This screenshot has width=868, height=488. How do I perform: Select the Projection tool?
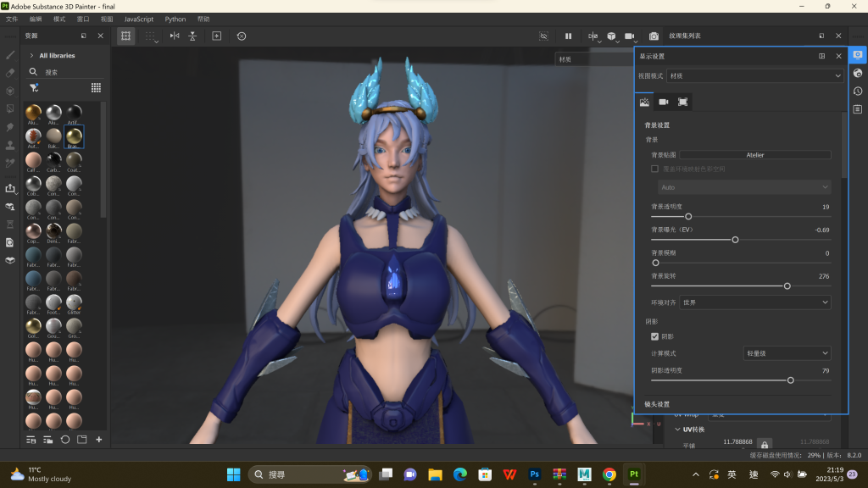tap(10, 91)
